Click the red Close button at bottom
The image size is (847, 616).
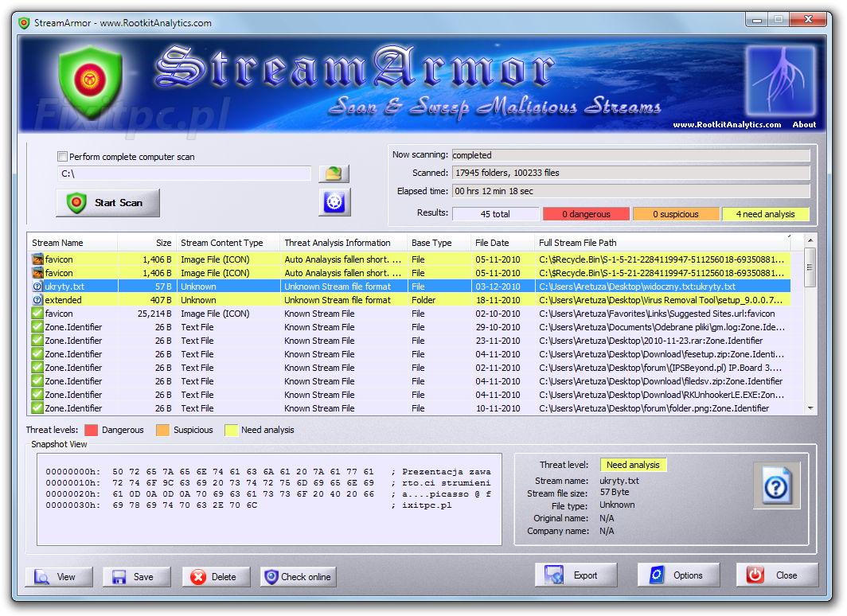pyautogui.click(x=777, y=575)
